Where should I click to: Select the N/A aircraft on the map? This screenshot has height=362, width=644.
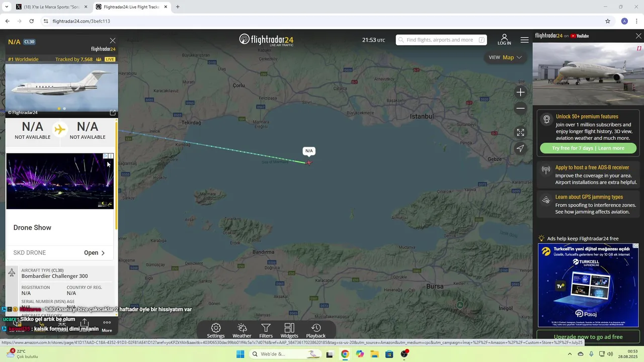point(309,162)
